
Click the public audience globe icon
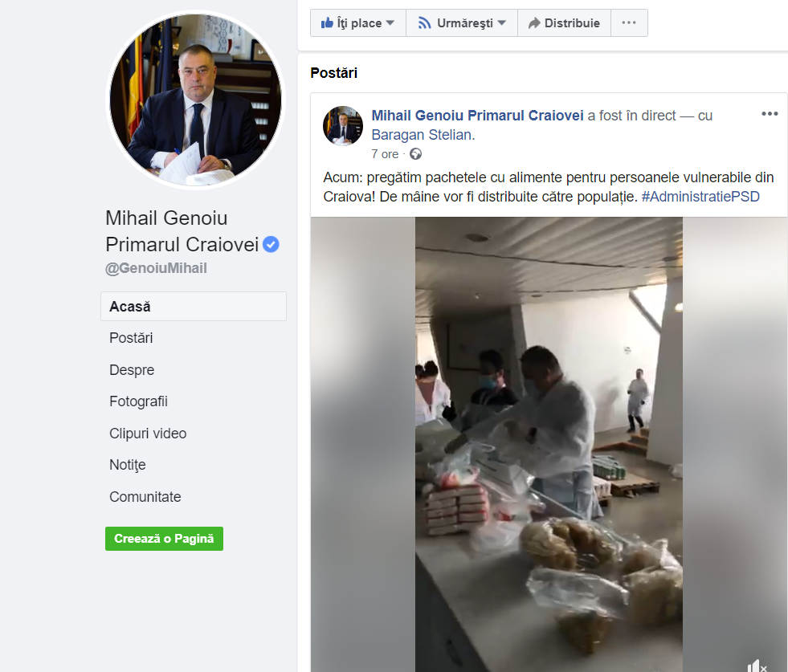[415, 154]
